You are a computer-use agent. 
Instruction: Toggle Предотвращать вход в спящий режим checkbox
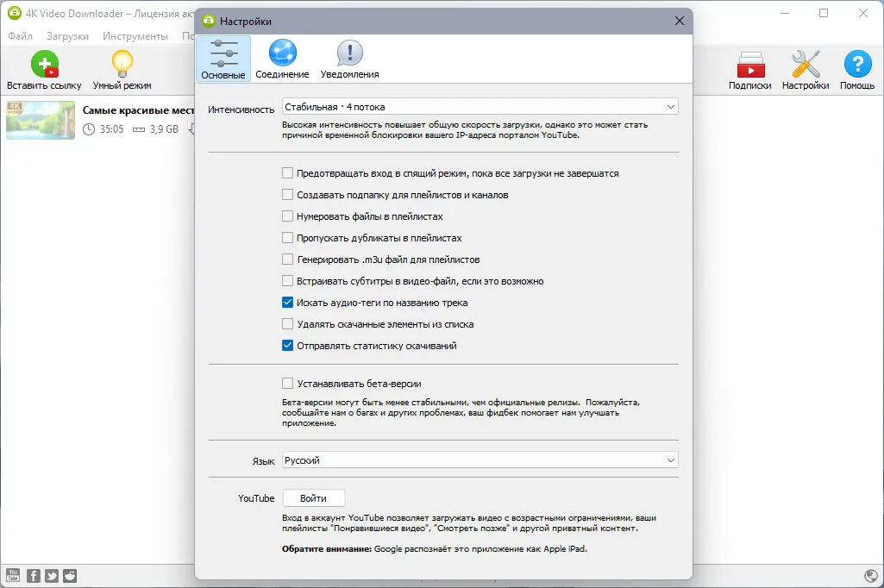pos(287,173)
